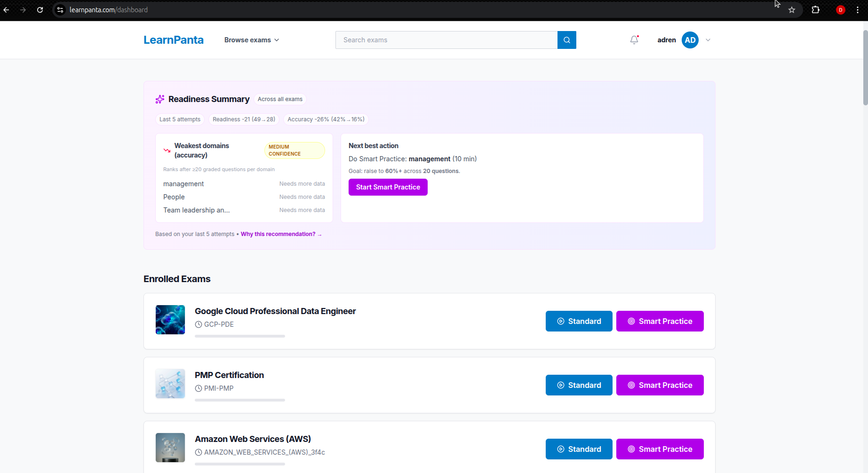Open the Chrome three-dot menu

[858, 10]
